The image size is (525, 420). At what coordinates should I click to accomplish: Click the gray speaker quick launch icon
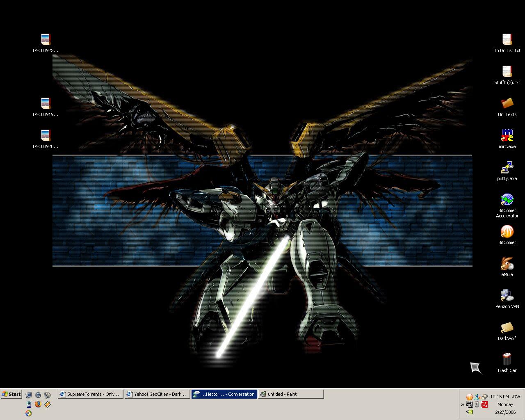(48, 395)
